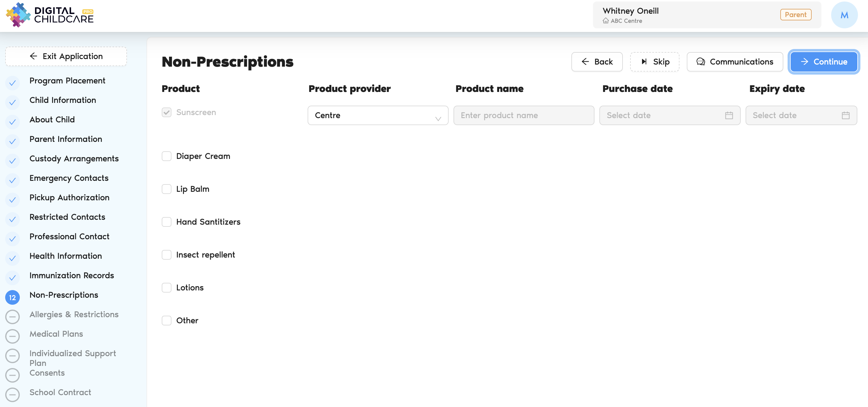The width and height of the screenshot is (868, 407).
Task: Click the Allergies & Restrictions pending circle icon
Action: click(x=12, y=317)
